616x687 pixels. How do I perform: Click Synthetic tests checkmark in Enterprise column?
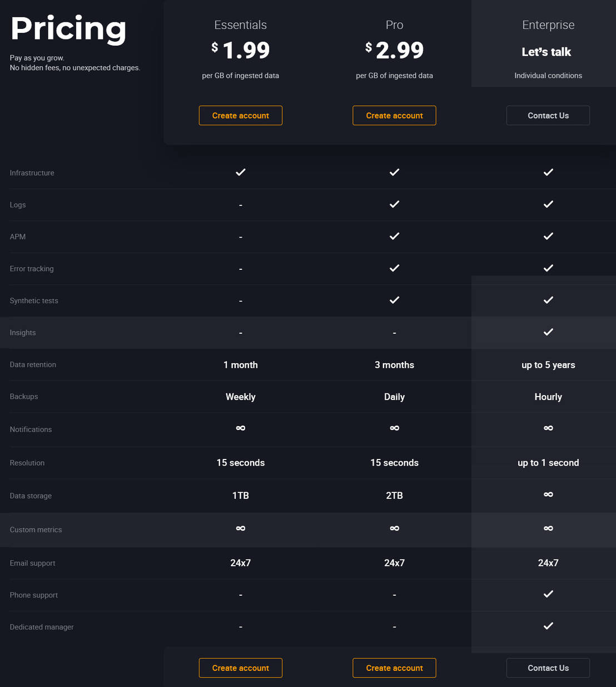pyautogui.click(x=548, y=300)
